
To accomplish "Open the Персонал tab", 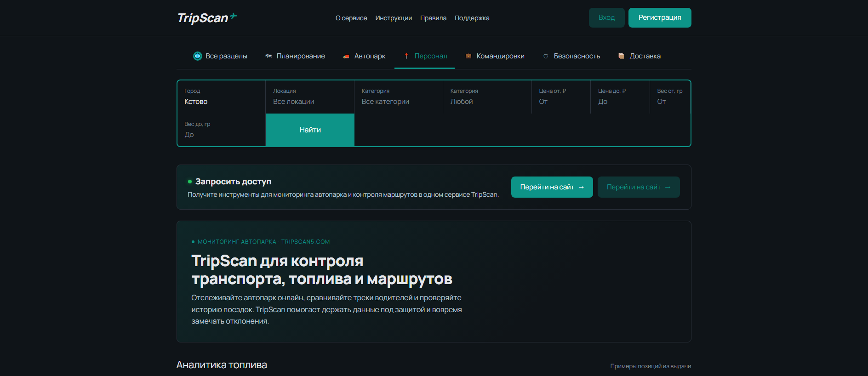I will (424, 56).
